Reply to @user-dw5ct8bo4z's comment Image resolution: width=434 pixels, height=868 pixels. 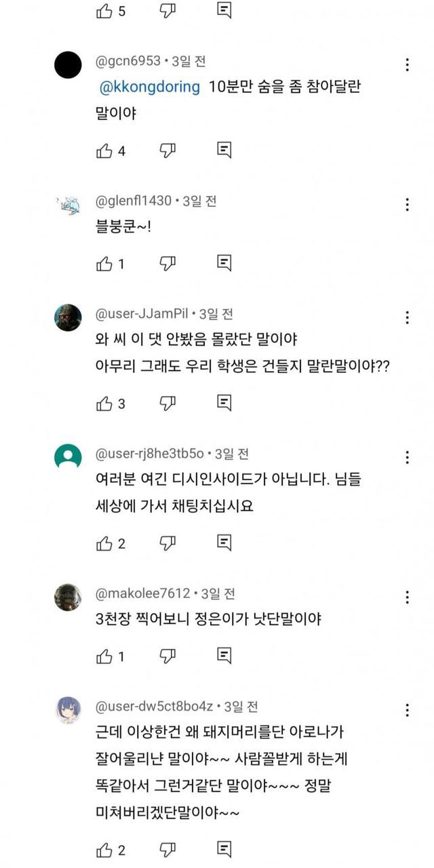224,850
